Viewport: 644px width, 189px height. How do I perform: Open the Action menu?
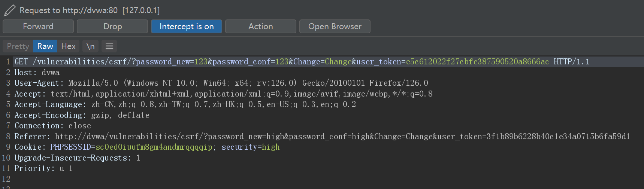click(261, 27)
